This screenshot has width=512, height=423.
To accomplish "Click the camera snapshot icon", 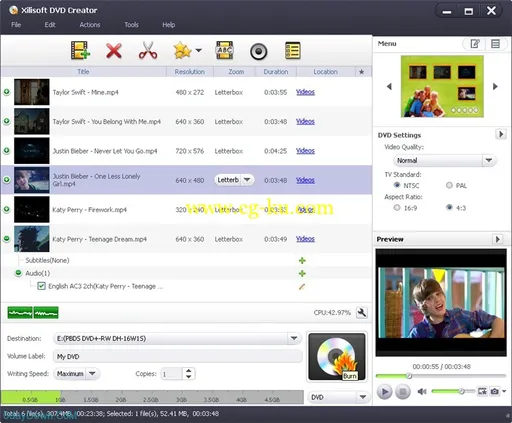I will coord(494,391).
